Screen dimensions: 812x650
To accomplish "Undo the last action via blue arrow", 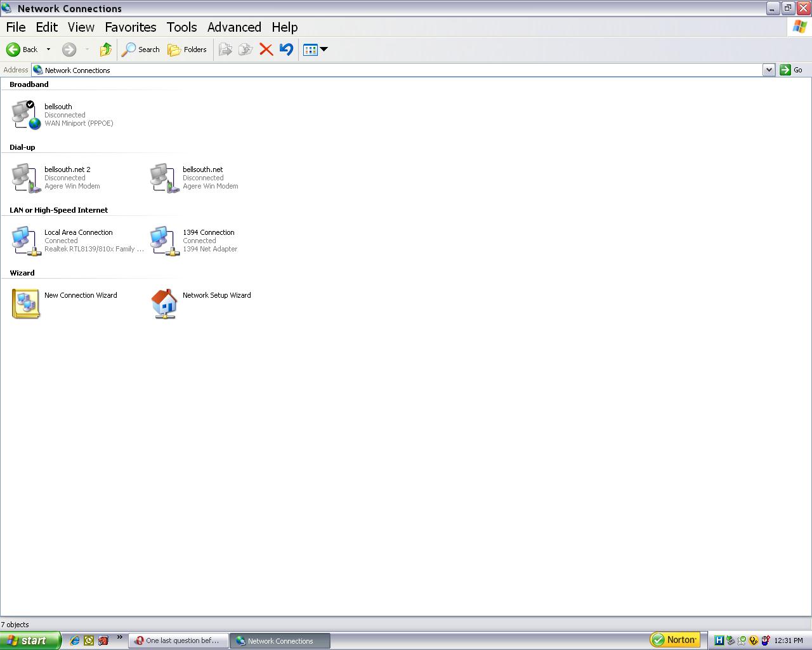I will pos(286,50).
